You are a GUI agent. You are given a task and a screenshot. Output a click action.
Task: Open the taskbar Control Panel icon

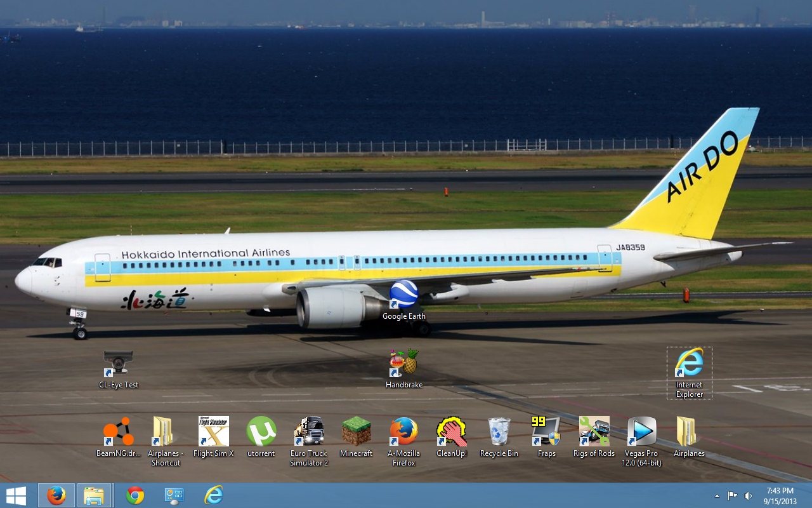pyautogui.click(x=174, y=495)
